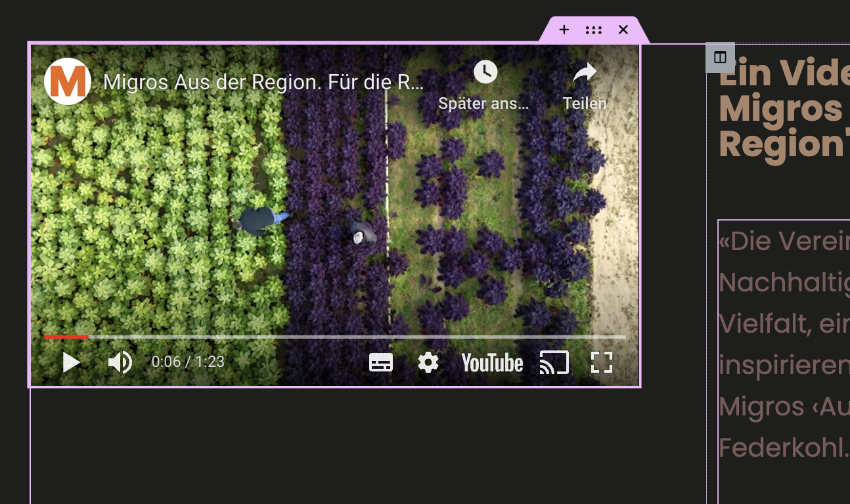This screenshot has width=850, height=504.
Task: Open the video settings gear menu
Action: tap(428, 362)
